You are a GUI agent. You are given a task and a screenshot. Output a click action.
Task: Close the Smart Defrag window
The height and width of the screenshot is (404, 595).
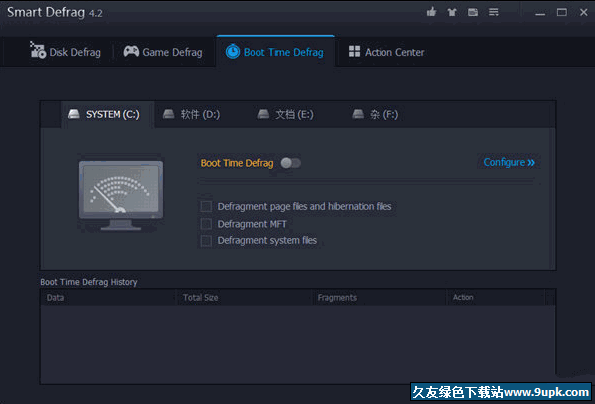584,12
